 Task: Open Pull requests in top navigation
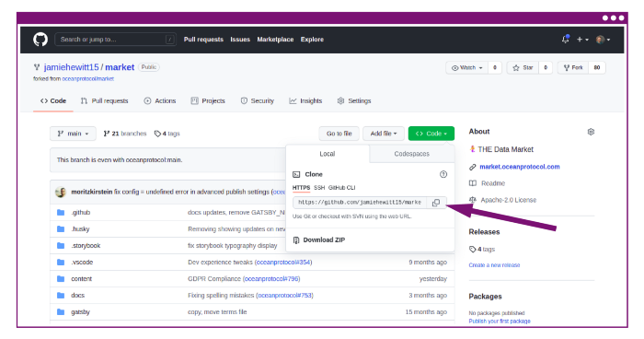coord(203,40)
